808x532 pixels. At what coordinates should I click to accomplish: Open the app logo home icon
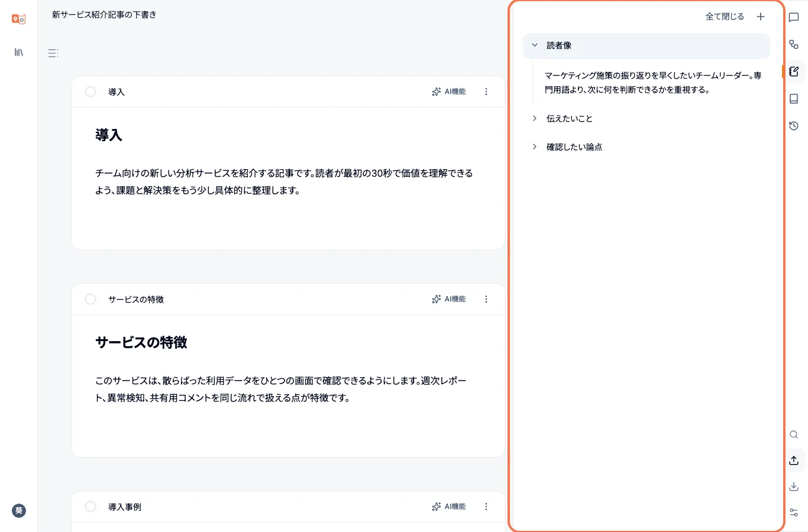coord(19,19)
